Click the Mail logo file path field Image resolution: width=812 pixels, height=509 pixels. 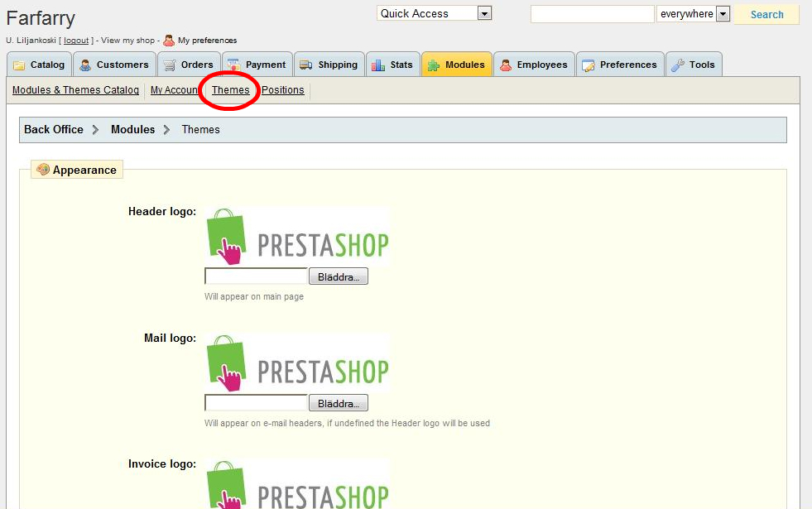(x=257, y=403)
